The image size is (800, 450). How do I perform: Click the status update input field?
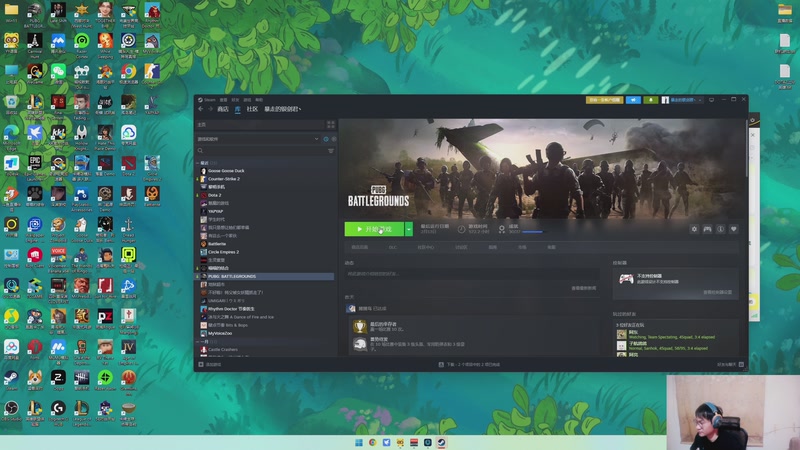pos(471,274)
